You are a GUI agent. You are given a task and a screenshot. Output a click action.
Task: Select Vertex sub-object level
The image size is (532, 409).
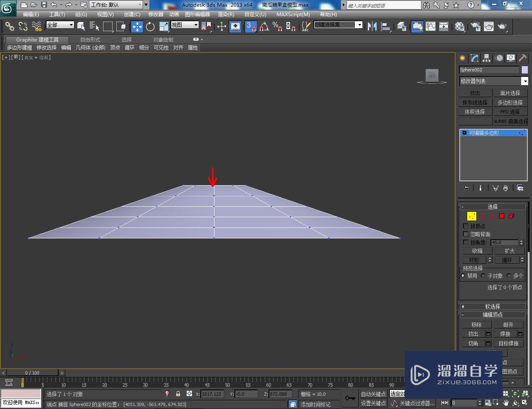(x=472, y=216)
